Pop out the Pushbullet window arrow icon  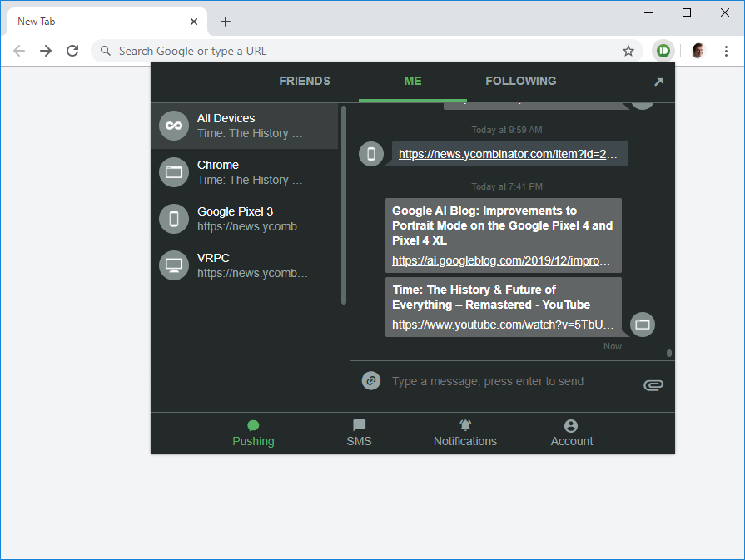click(x=658, y=82)
